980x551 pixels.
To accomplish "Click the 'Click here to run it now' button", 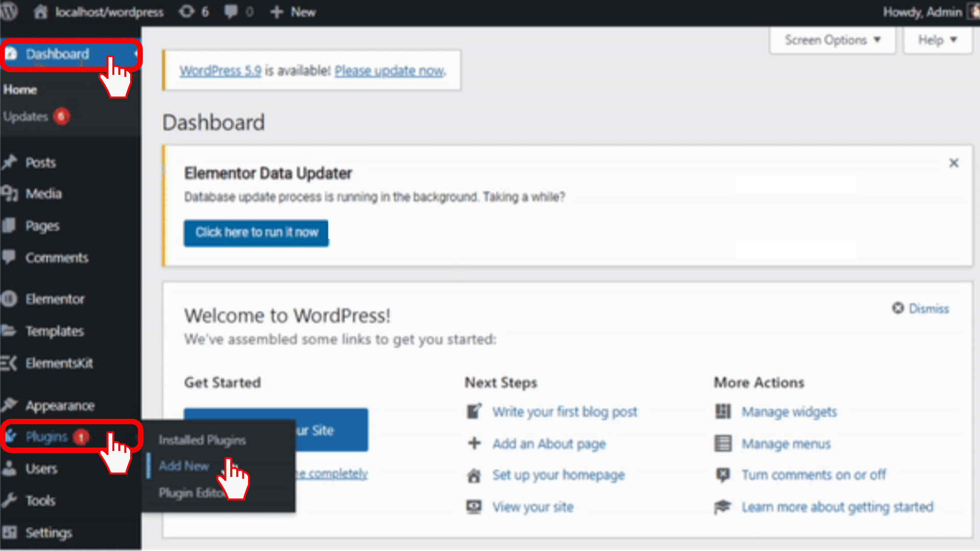I will (x=256, y=233).
